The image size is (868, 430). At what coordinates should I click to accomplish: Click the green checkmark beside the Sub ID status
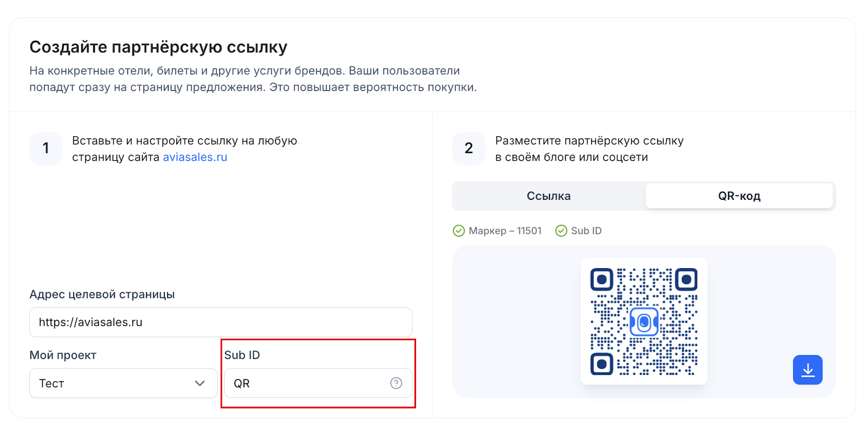(561, 231)
